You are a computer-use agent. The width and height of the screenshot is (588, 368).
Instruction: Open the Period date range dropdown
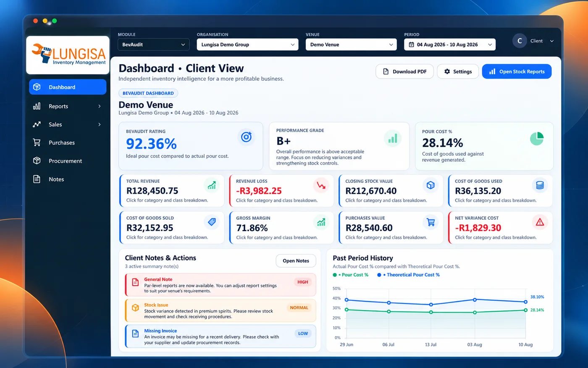point(450,45)
